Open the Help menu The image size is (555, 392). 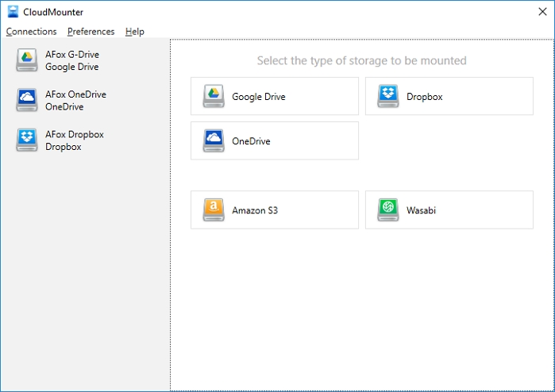[135, 32]
